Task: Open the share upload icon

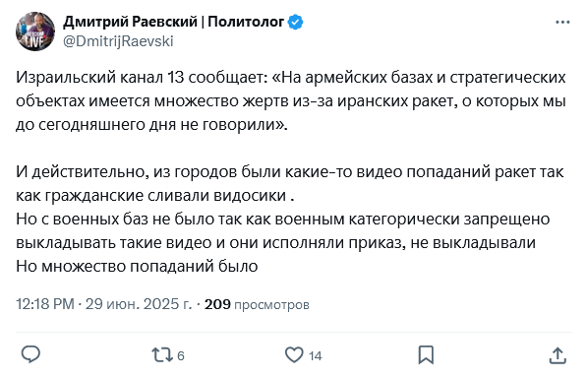Action: click(558, 355)
